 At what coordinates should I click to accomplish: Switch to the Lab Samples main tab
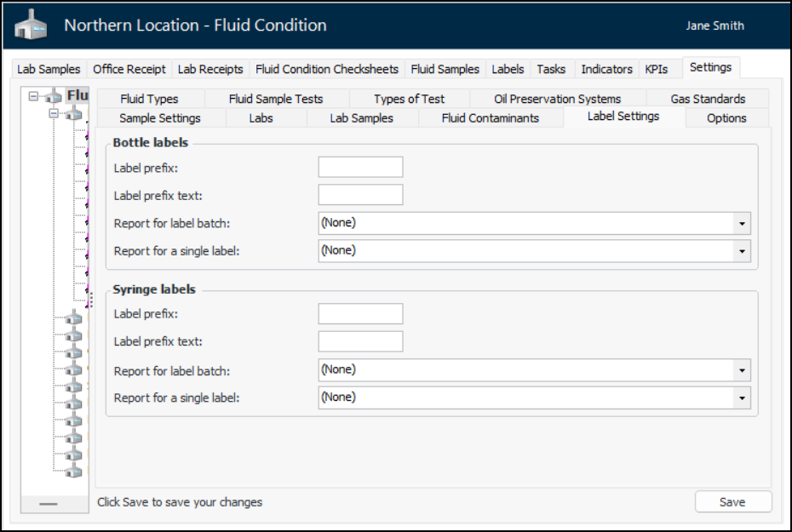(x=49, y=69)
